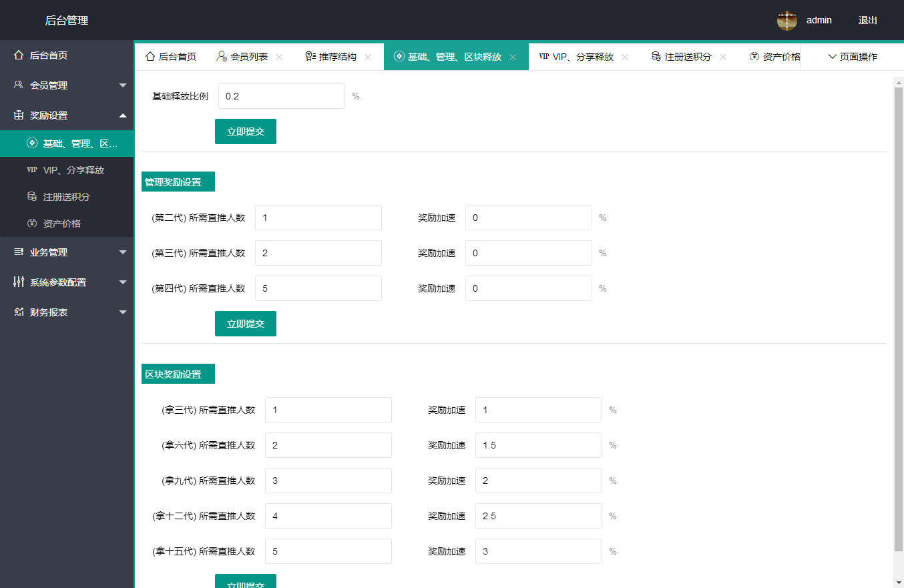Click the 基础释放比例 input field
This screenshot has height=588, width=904.
click(281, 96)
